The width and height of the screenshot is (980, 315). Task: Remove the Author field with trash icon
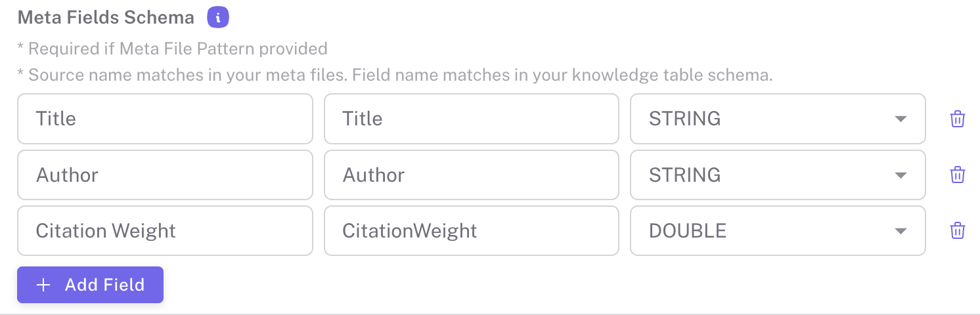(x=958, y=175)
